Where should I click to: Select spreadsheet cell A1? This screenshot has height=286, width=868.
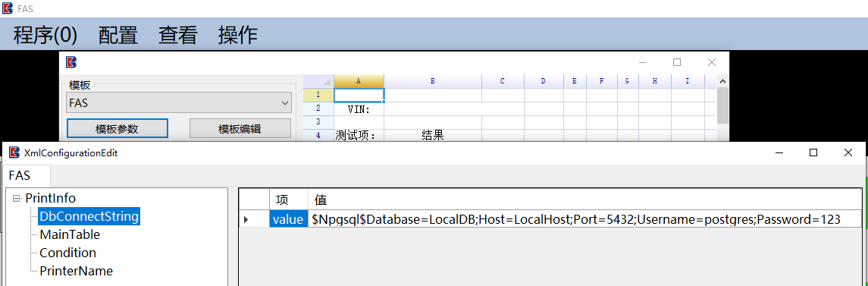[x=359, y=96]
